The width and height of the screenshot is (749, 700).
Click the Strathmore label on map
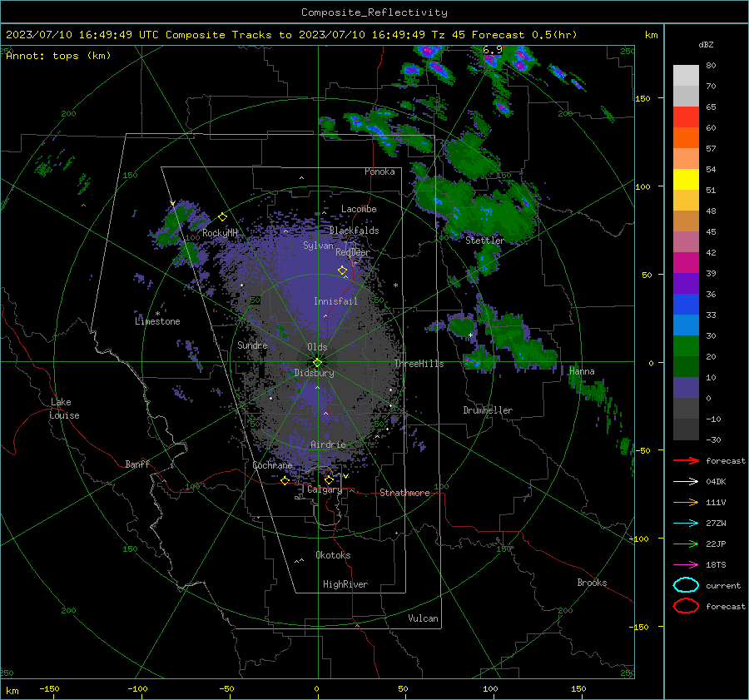404,493
